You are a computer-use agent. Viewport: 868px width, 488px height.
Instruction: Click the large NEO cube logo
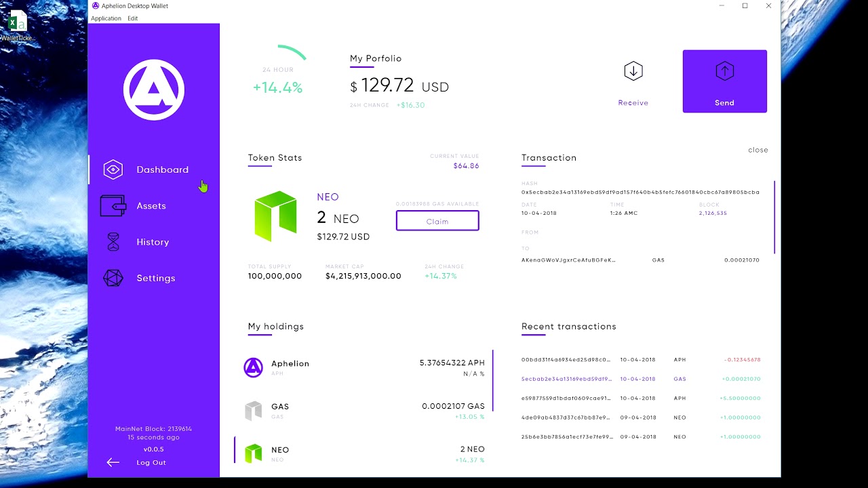[x=275, y=216]
